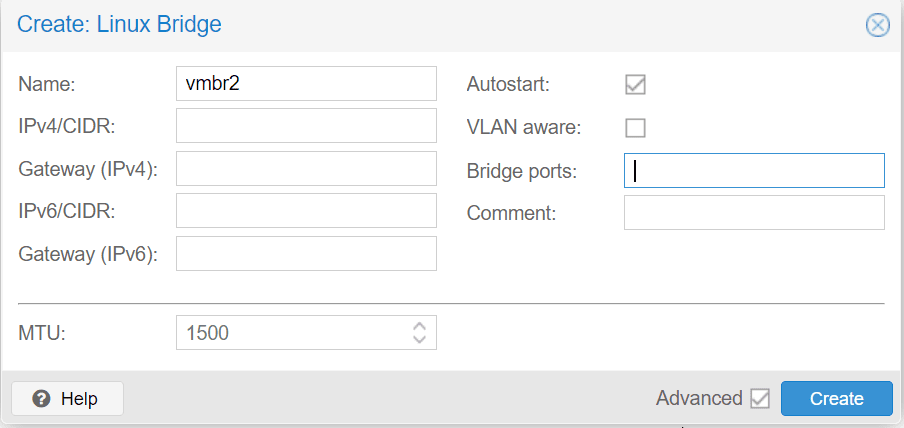Click into the Gateway (IPv6) field
Viewport: 904px width, 428px height.
(306, 253)
